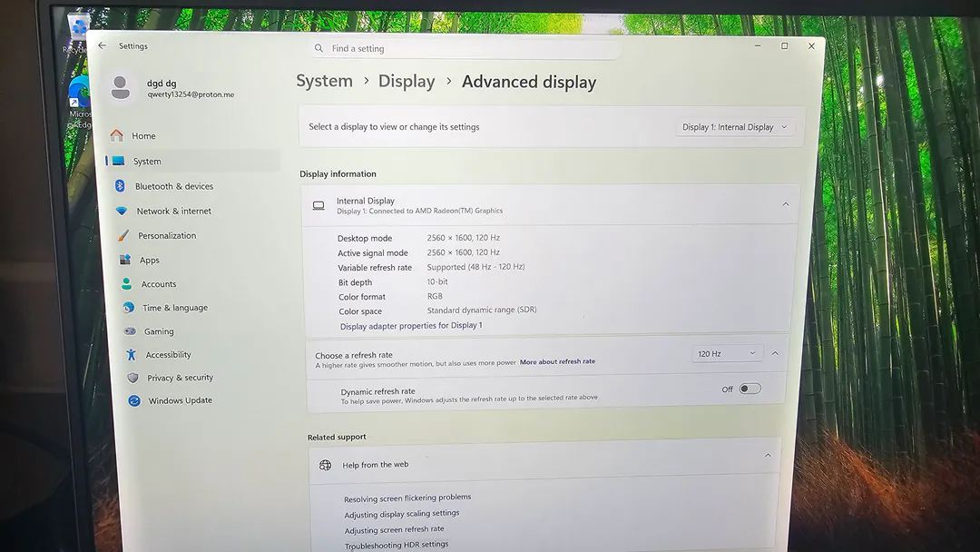The height and width of the screenshot is (552, 980).
Task: Open Bluetooth & devices via its icon
Action: [120, 186]
